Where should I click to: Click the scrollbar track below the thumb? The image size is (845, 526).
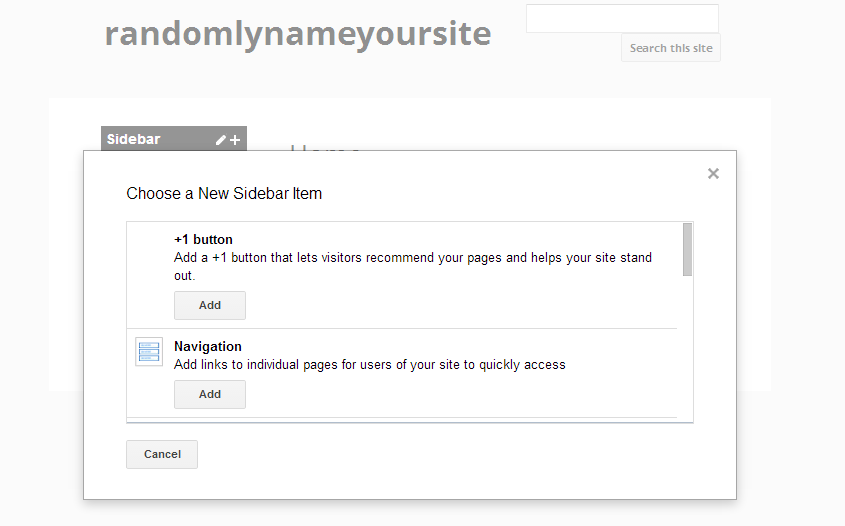687,350
